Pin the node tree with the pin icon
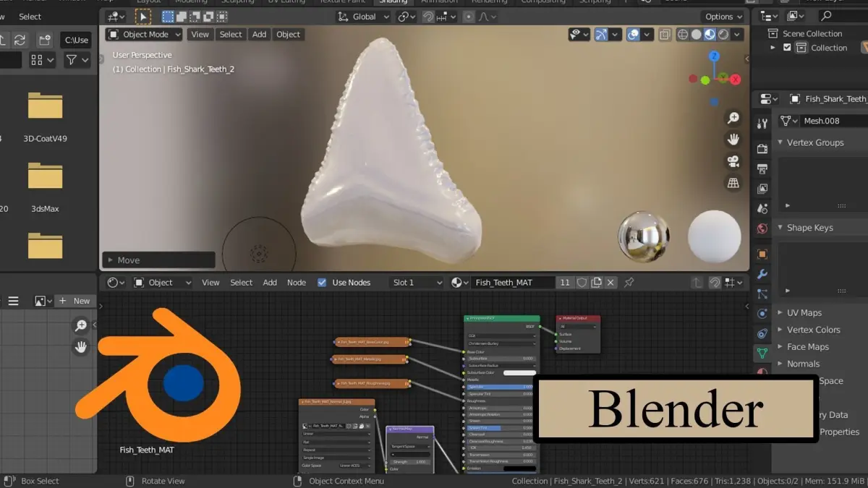This screenshot has width=868, height=488. pos(629,283)
